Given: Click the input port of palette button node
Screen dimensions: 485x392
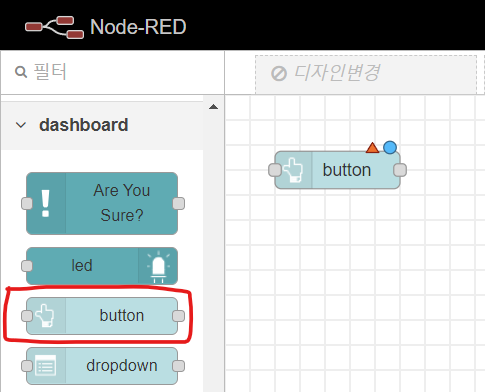Looking at the screenshot, I should point(27,316).
